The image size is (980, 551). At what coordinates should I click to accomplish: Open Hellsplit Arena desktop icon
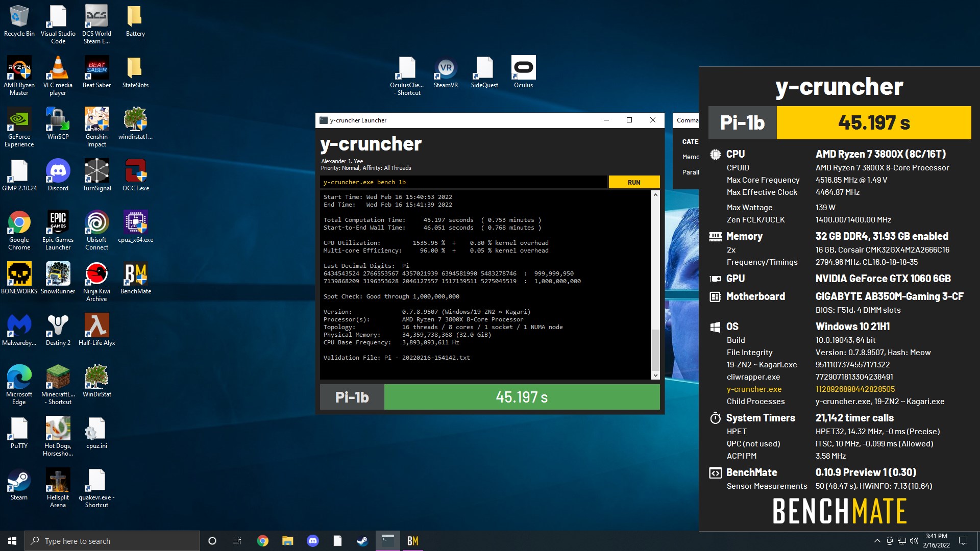tap(58, 488)
